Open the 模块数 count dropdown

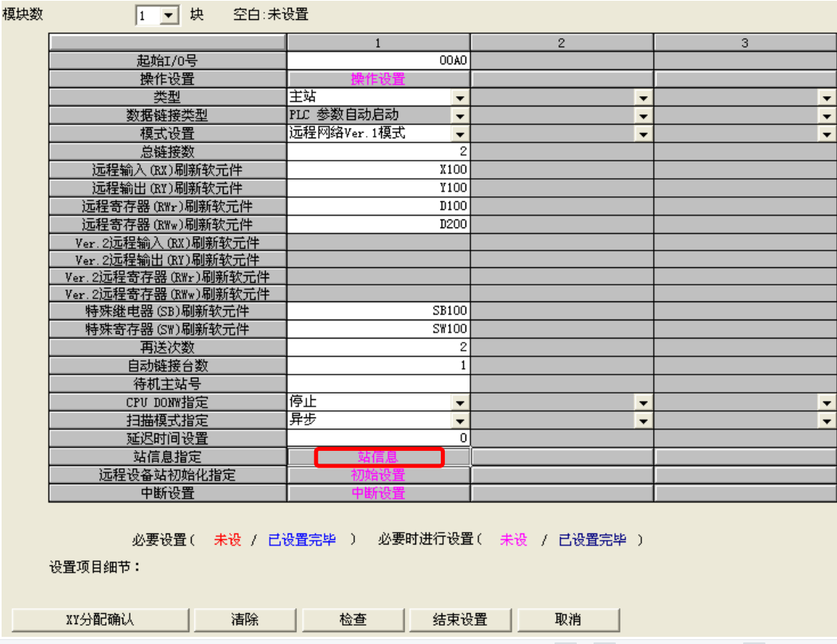(169, 16)
